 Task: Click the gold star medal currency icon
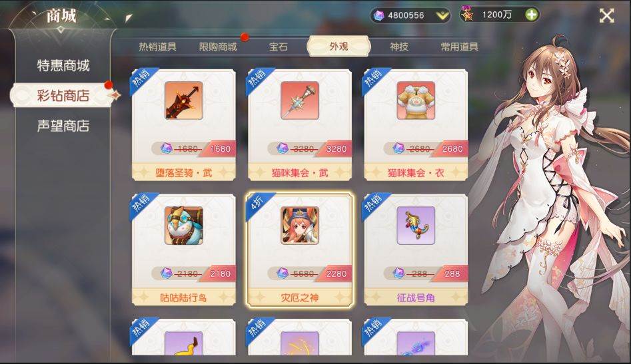[467, 15]
